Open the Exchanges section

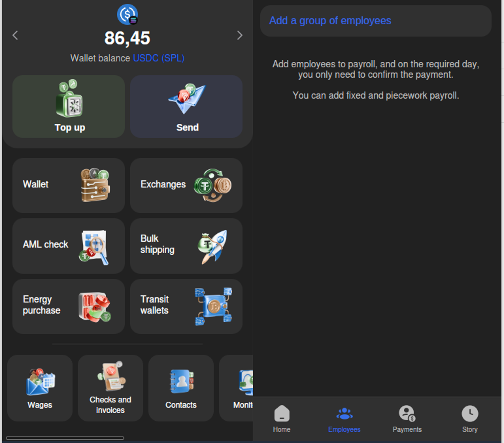pos(186,185)
